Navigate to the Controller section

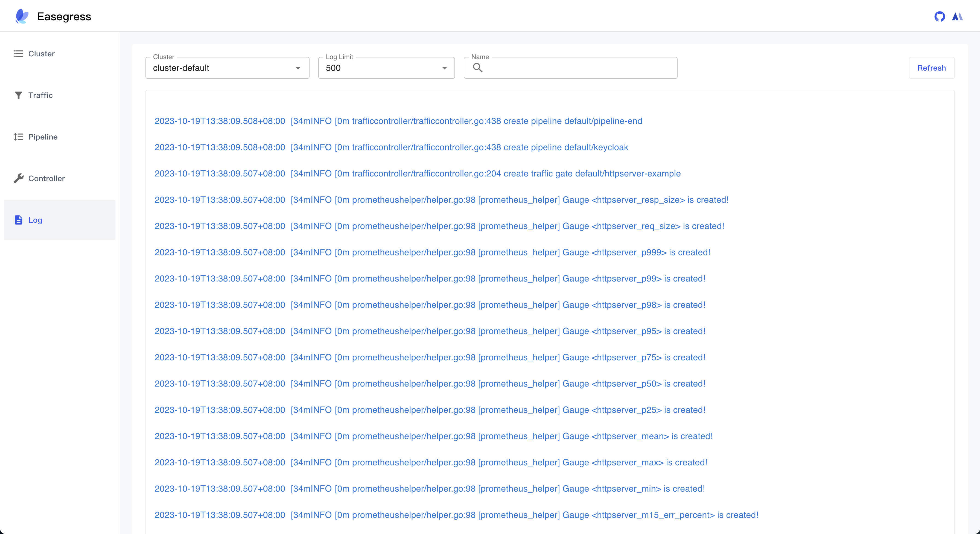click(x=46, y=178)
